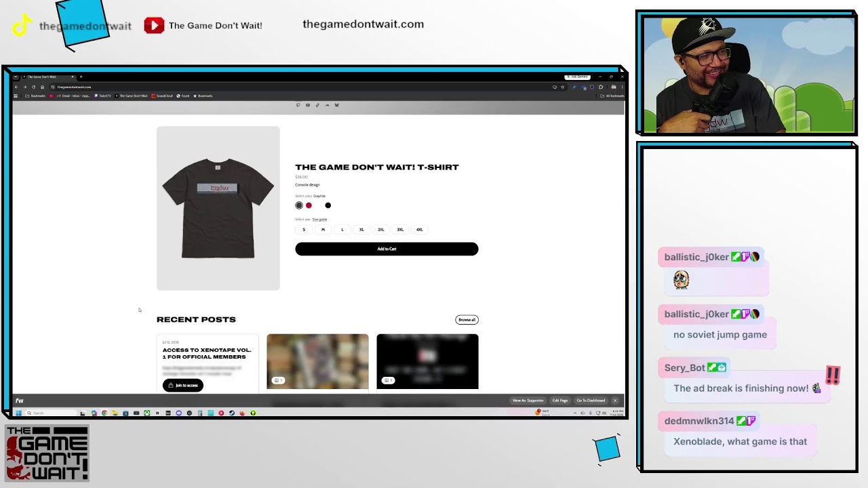868x488 pixels.
Task: Choose size XL
Action: (361, 230)
